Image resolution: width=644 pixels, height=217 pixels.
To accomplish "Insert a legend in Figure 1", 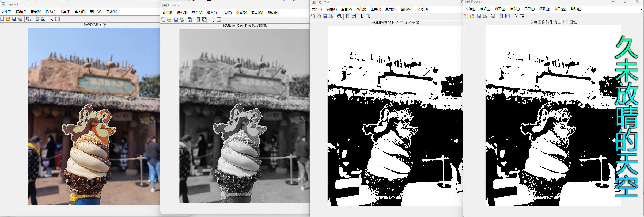I will (x=43, y=19).
